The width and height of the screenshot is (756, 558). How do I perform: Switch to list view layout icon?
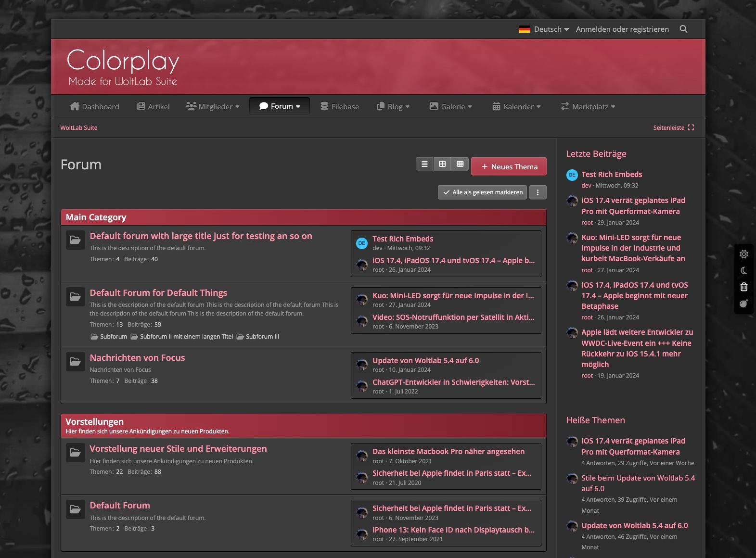coord(424,164)
